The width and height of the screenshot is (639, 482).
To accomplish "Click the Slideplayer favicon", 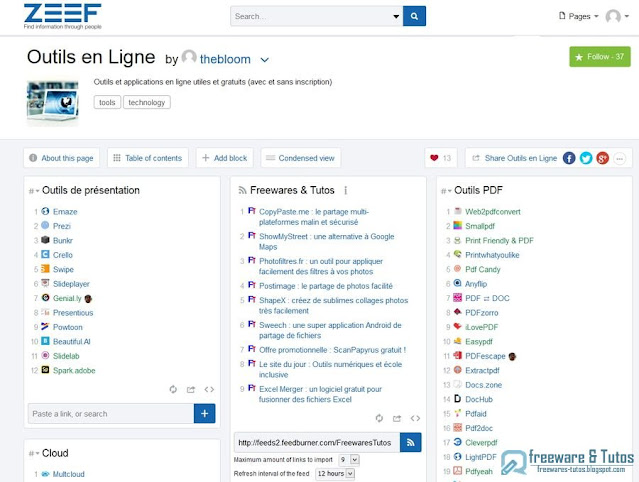I will click(45, 283).
